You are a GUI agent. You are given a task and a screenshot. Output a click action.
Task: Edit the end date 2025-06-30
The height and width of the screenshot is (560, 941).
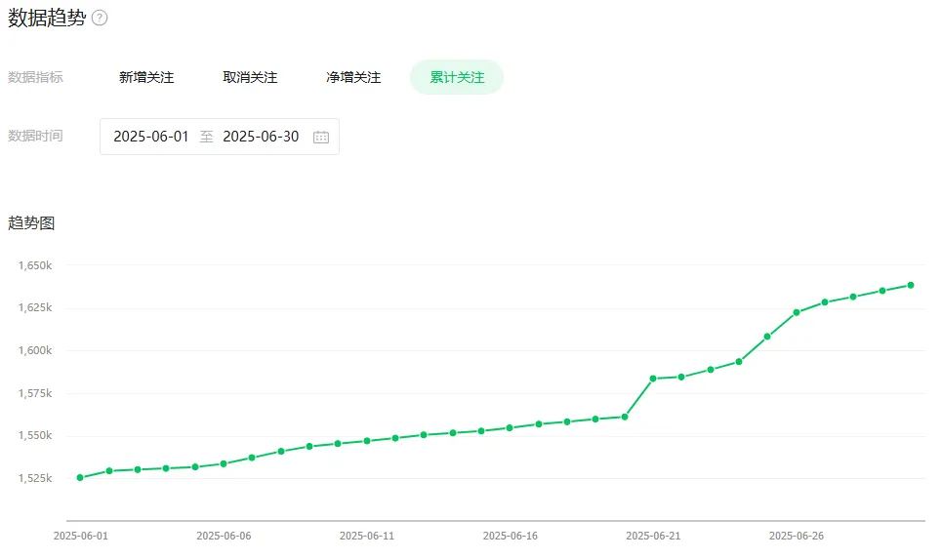point(261,137)
